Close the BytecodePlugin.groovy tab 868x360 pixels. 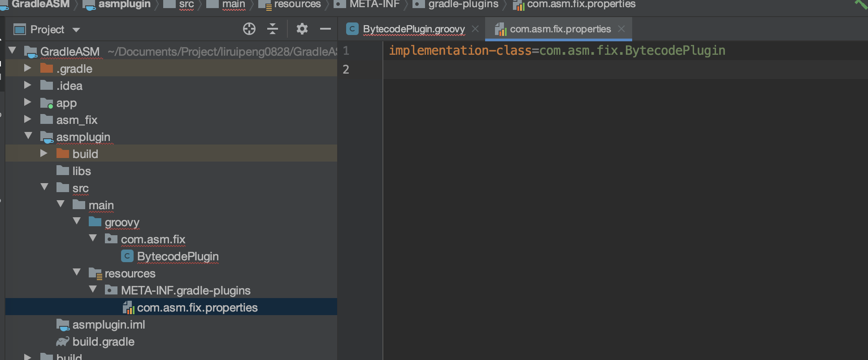tap(475, 29)
